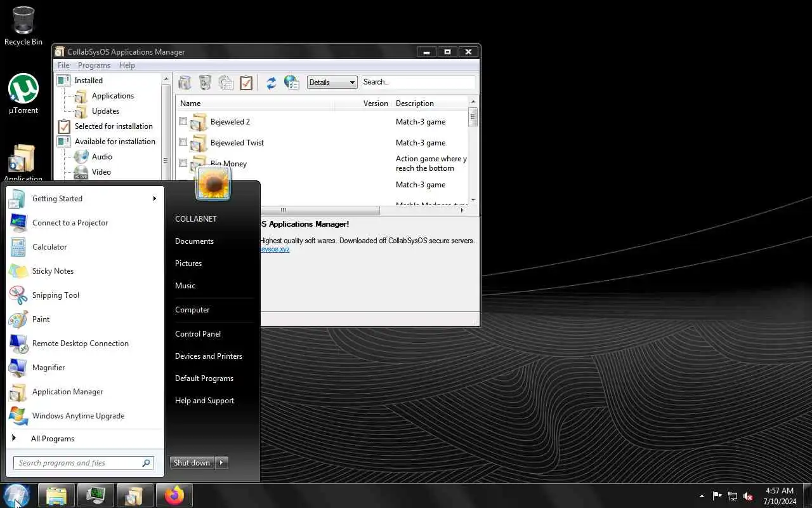Open Computer from the start menu
Viewport: 812px width, 508px height.
[x=192, y=310]
